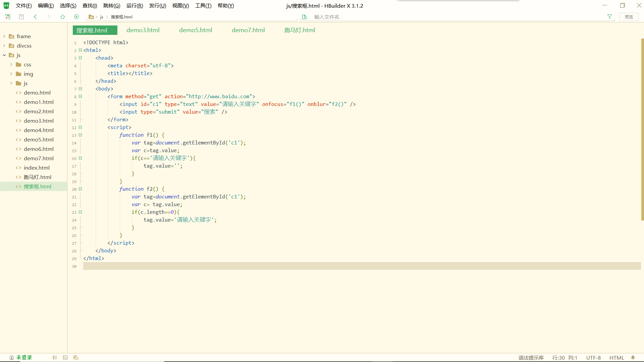Click the editor vertical scrollbar

(x=642, y=129)
